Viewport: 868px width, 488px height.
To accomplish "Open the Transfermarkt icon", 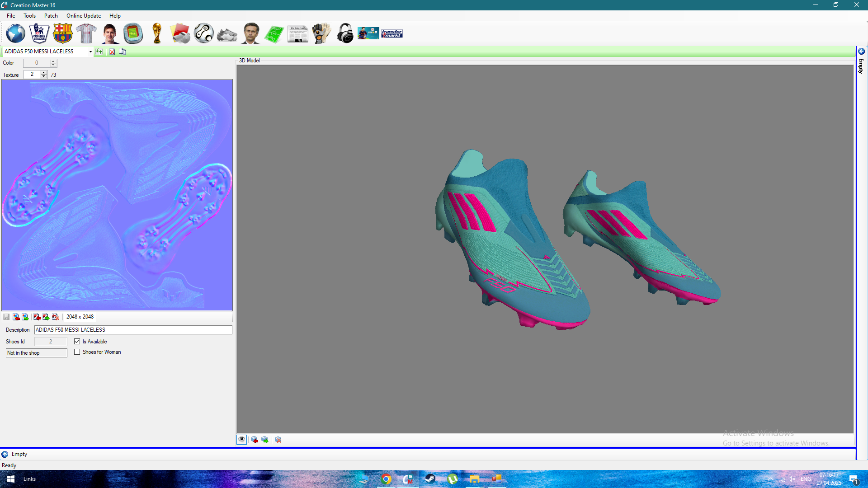I will point(392,33).
